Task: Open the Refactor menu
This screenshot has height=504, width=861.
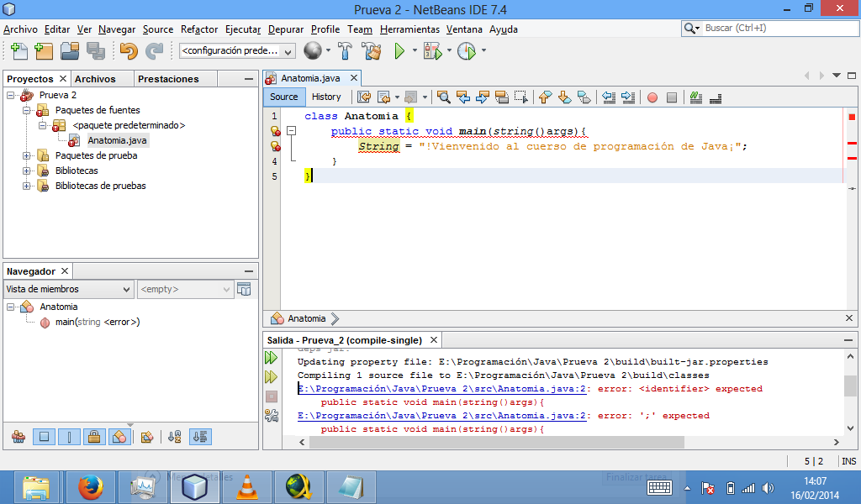Action: (199, 29)
